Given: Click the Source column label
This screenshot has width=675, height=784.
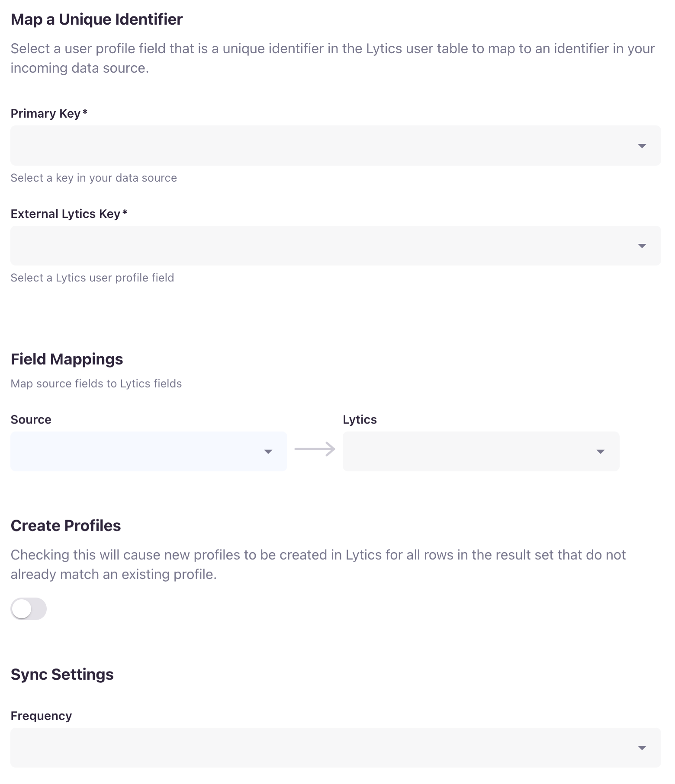Looking at the screenshot, I should (31, 420).
